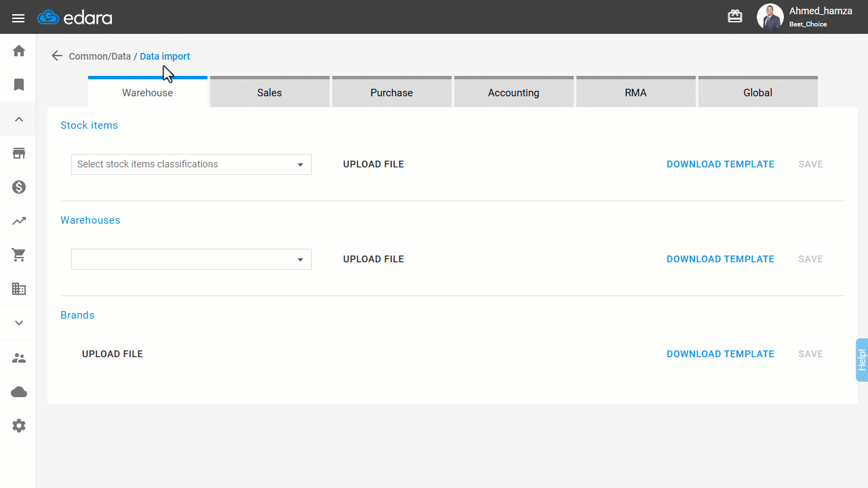
Task: Open the bookmarks sidebar icon
Action: [x=19, y=85]
